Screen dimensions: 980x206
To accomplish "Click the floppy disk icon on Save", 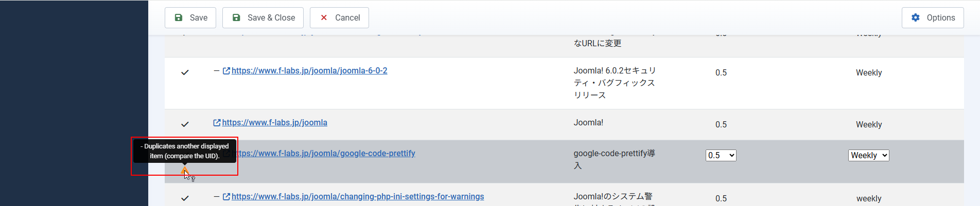I will point(179,17).
